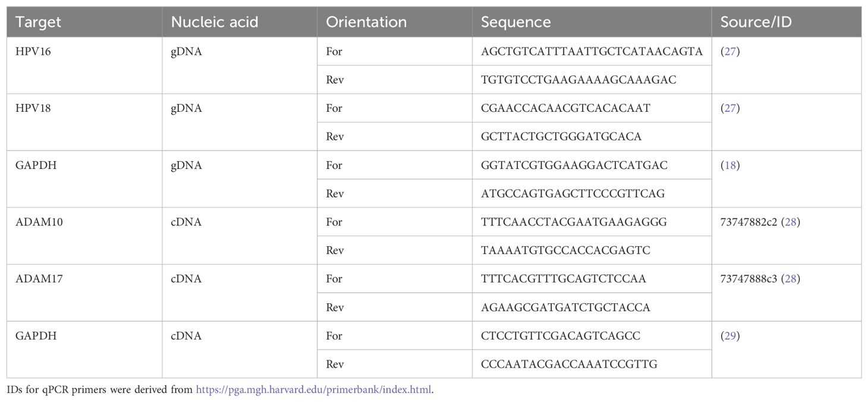This screenshot has height=402, width=868.
Task: Select the Nucleic acid column header
Action: point(215,23)
